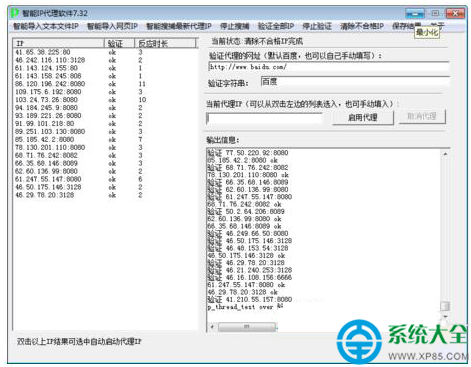Sort list by the IP column header
This screenshot has width=471, height=367.
pyautogui.click(x=59, y=43)
